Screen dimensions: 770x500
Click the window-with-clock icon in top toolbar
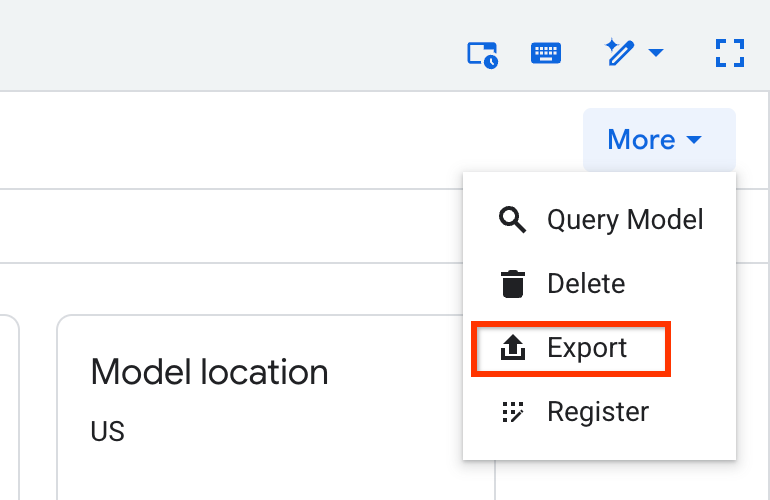tap(483, 53)
